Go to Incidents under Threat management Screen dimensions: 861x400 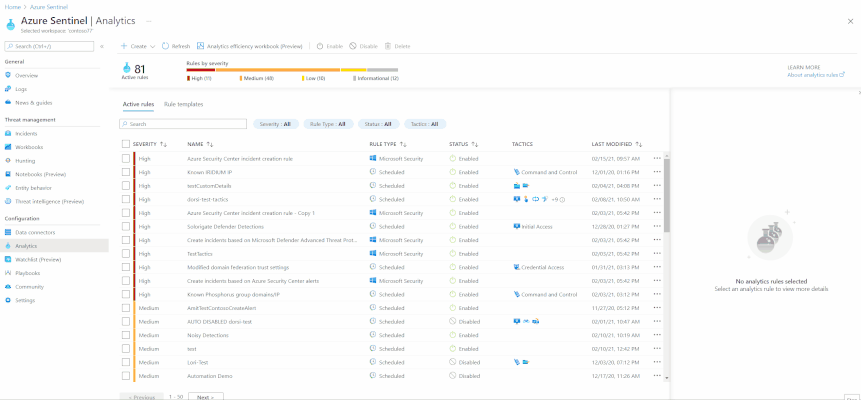click(26, 134)
